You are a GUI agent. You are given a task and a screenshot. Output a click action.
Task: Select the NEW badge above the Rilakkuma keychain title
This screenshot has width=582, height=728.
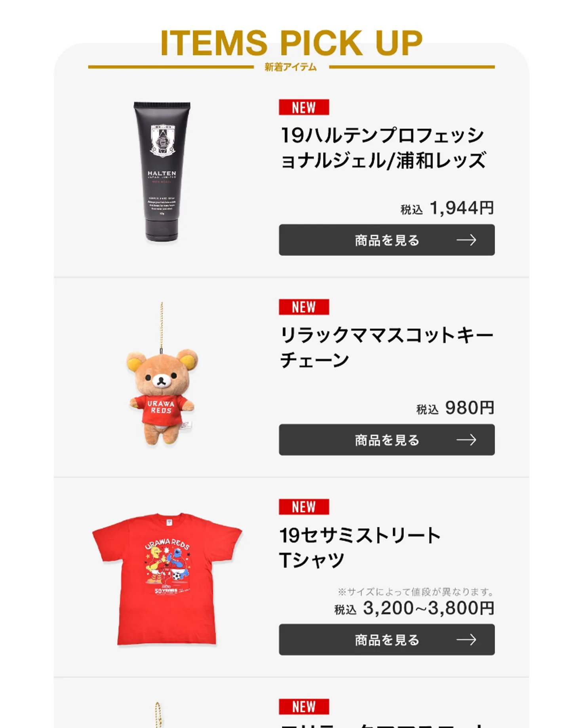tap(304, 307)
